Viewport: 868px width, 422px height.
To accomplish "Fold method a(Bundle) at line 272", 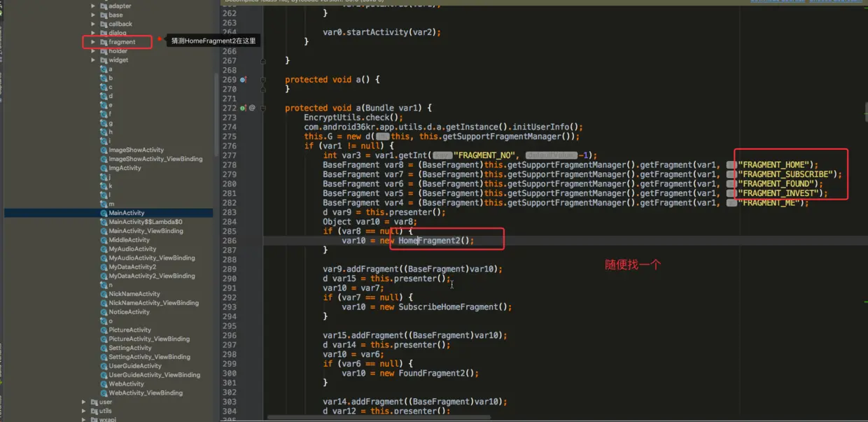I will 263,108.
